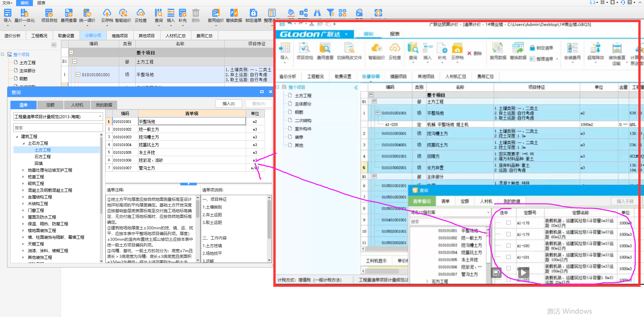Tick the checkbox for quota A1-181
The image size is (644, 317).
[x=508, y=257]
